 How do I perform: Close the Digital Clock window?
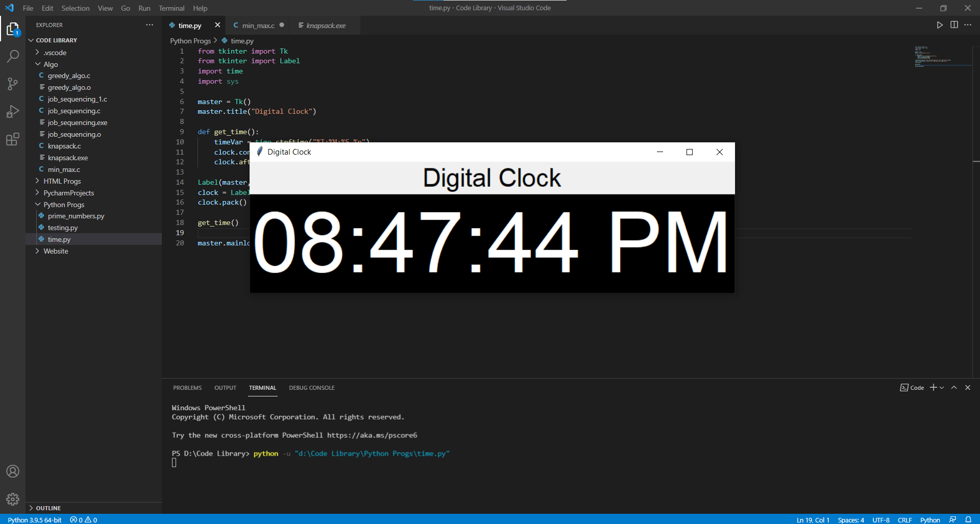(720, 152)
